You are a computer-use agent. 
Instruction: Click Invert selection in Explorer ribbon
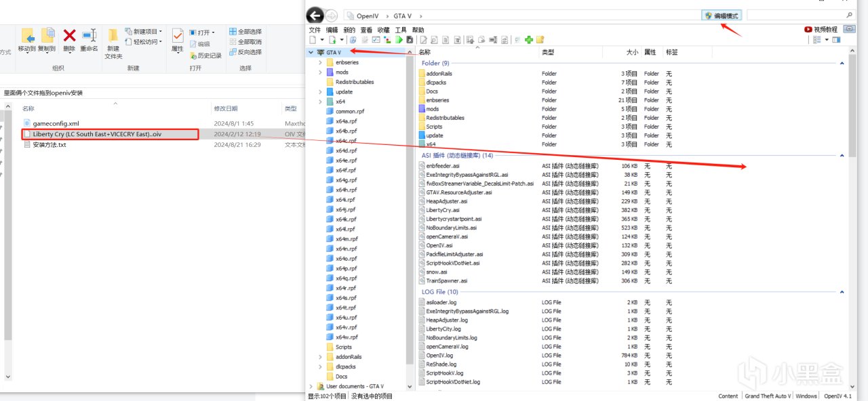point(245,52)
